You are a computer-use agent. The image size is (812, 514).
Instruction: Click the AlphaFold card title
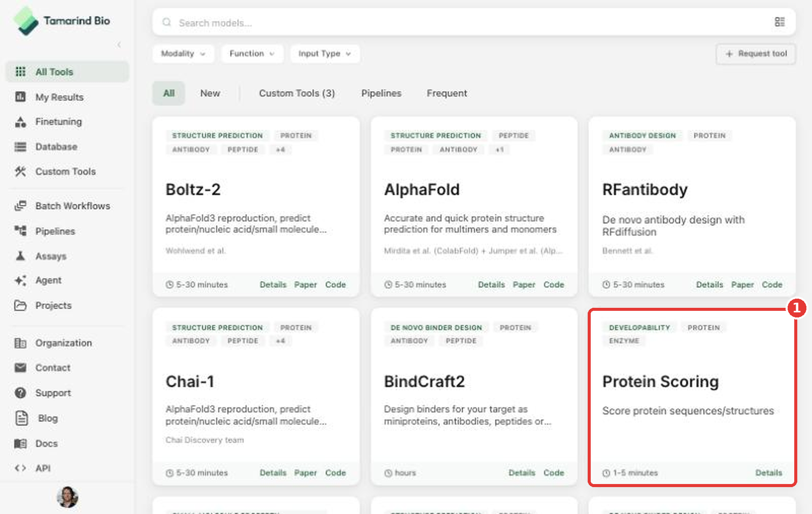(422, 189)
